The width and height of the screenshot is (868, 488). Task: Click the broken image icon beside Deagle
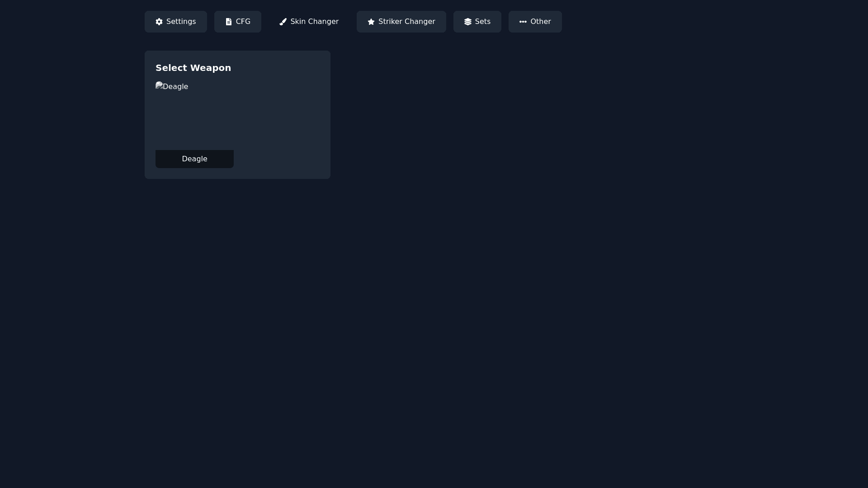coord(159,85)
